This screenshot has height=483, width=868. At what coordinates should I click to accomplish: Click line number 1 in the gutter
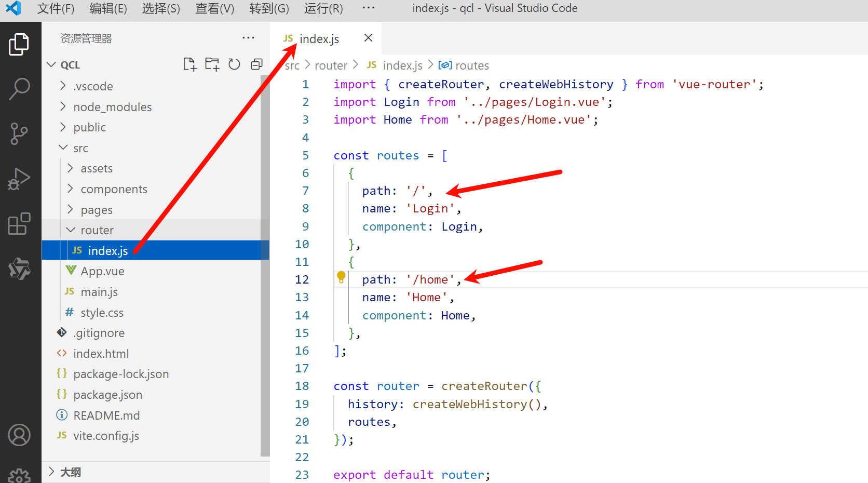(306, 84)
